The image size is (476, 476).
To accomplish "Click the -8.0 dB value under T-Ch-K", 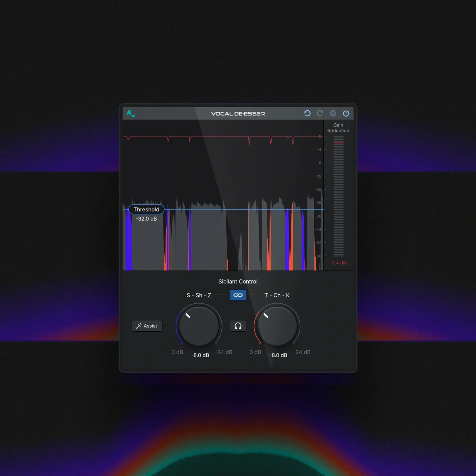I will [x=278, y=355].
